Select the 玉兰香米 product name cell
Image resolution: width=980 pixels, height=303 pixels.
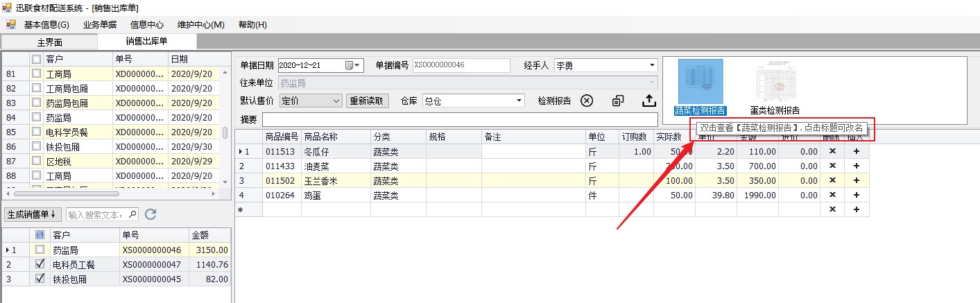tap(336, 180)
